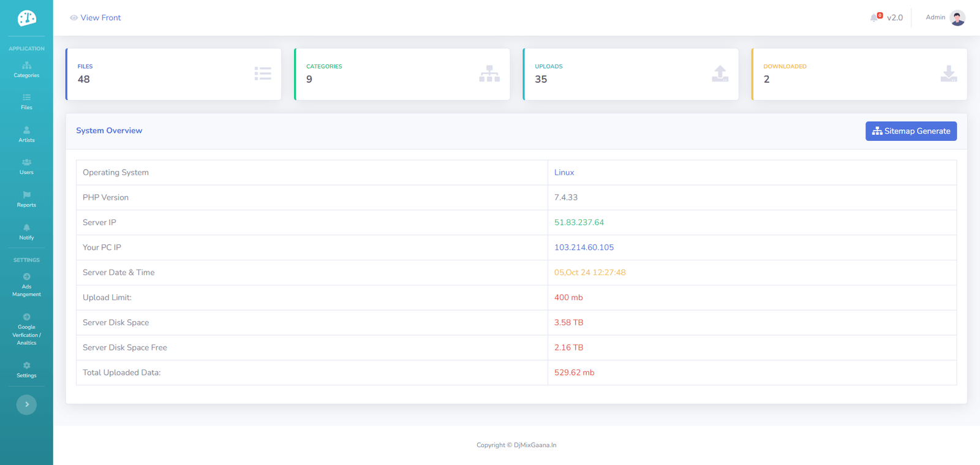Open the Users section
The width and height of the screenshot is (980, 465).
point(26,167)
